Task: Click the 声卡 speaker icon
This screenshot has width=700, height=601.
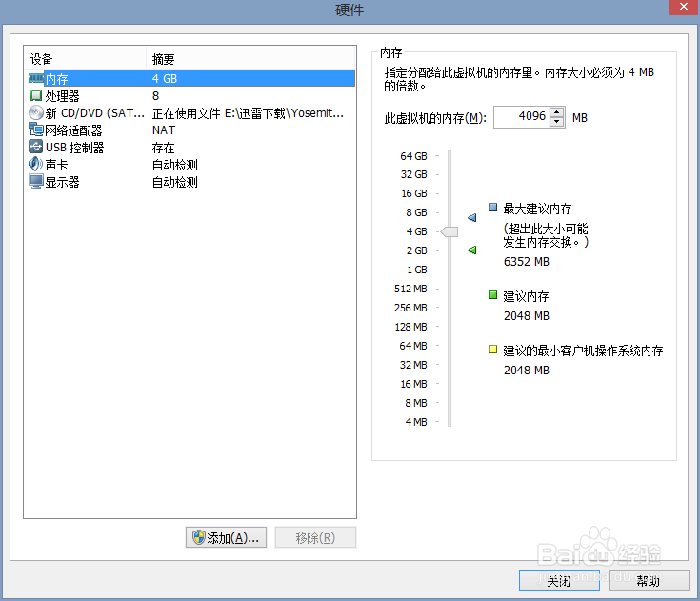Action: click(36, 164)
